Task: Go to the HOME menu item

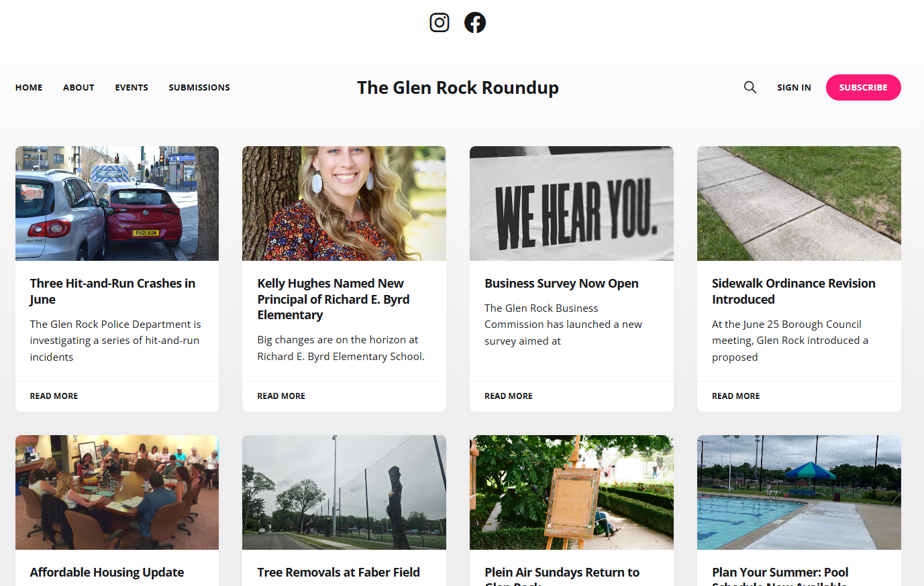Action: pyautogui.click(x=29, y=87)
